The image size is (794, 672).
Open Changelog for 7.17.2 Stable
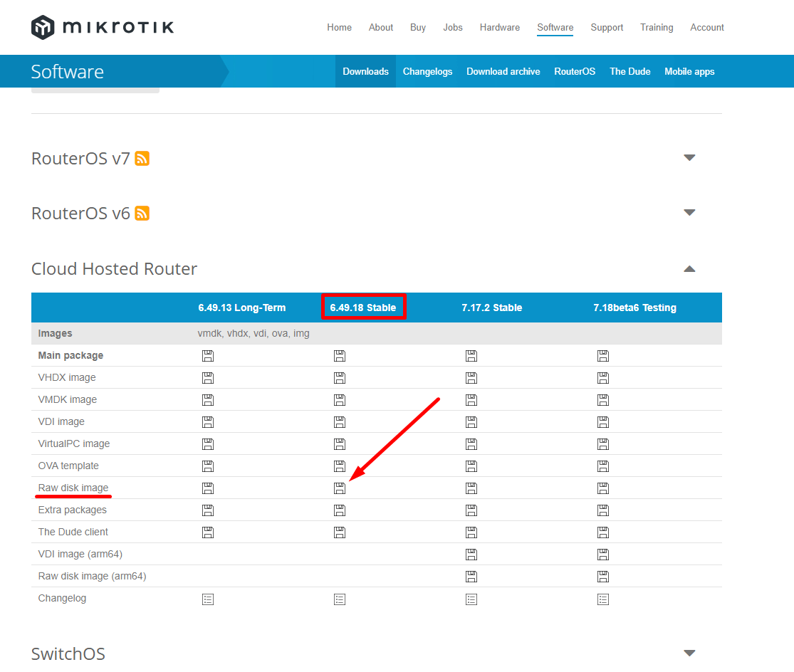point(471,599)
